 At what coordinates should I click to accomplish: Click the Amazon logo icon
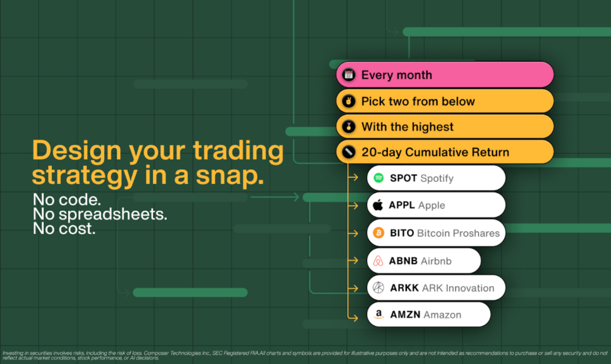click(x=378, y=315)
